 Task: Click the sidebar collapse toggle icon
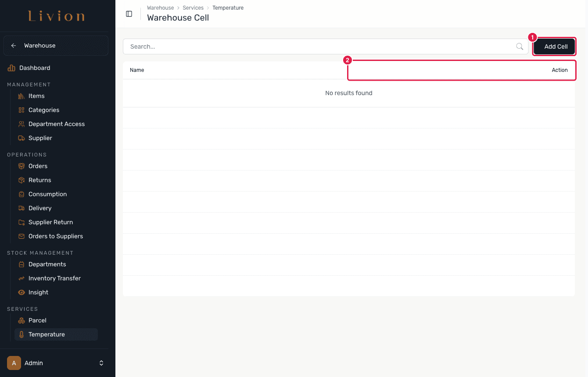tap(129, 14)
